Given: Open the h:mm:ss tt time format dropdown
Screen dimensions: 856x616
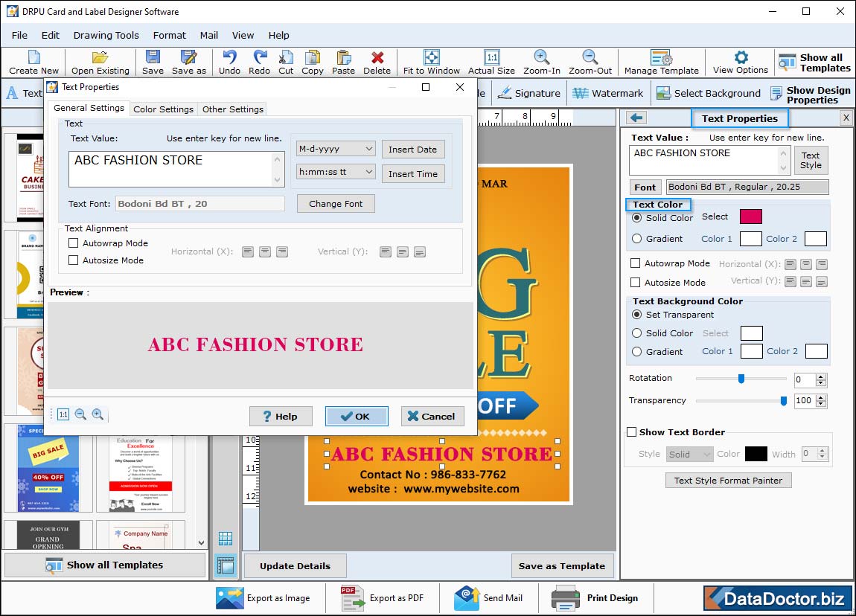Looking at the screenshot, I should pyautogui.click(x=335, y=171).
